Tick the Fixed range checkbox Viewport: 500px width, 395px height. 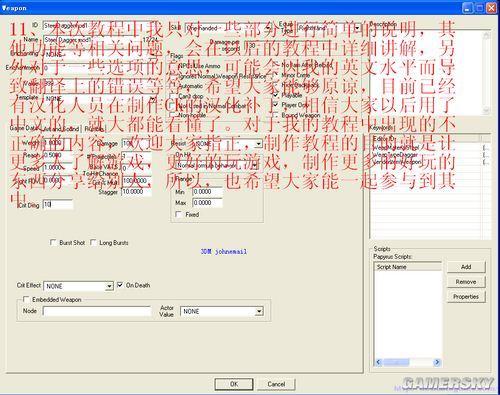(x=179, y=214)
